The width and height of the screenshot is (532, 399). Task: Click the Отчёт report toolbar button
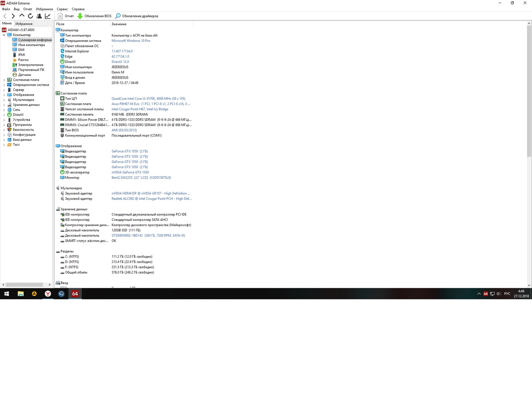pyautogui.click(x=66, y=16)
